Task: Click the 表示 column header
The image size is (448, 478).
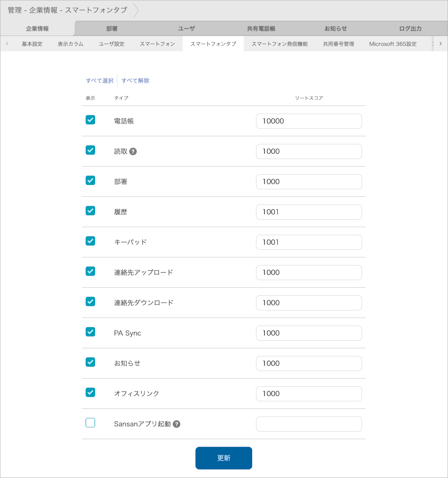Action: pos(90,98)
